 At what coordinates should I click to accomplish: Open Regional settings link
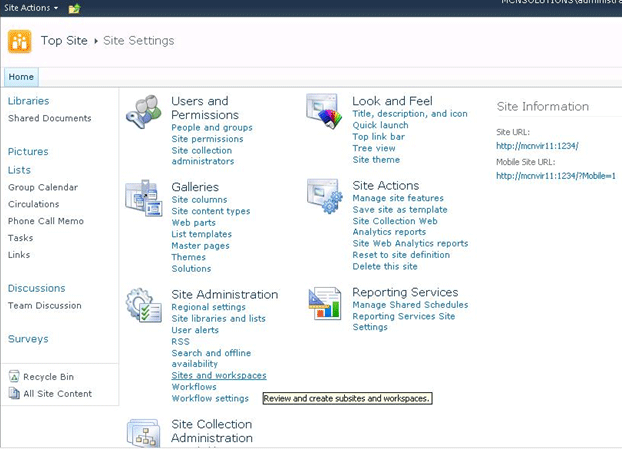209,307
